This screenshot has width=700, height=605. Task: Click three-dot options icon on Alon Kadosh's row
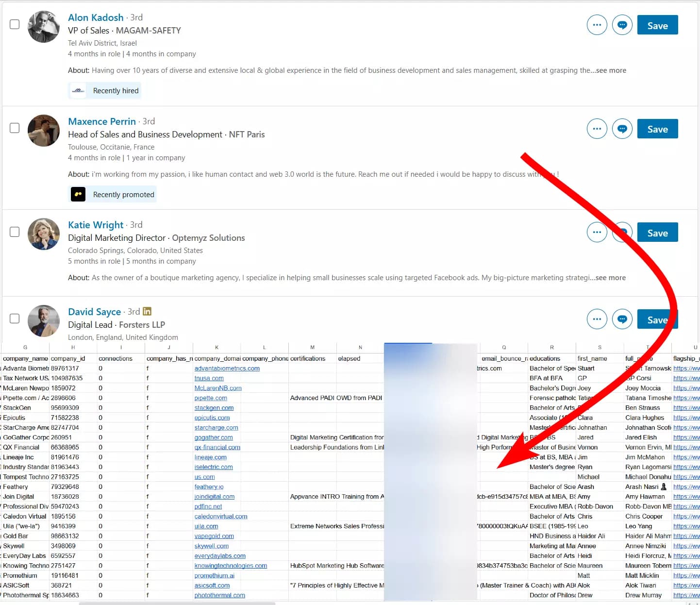(597, 25)
